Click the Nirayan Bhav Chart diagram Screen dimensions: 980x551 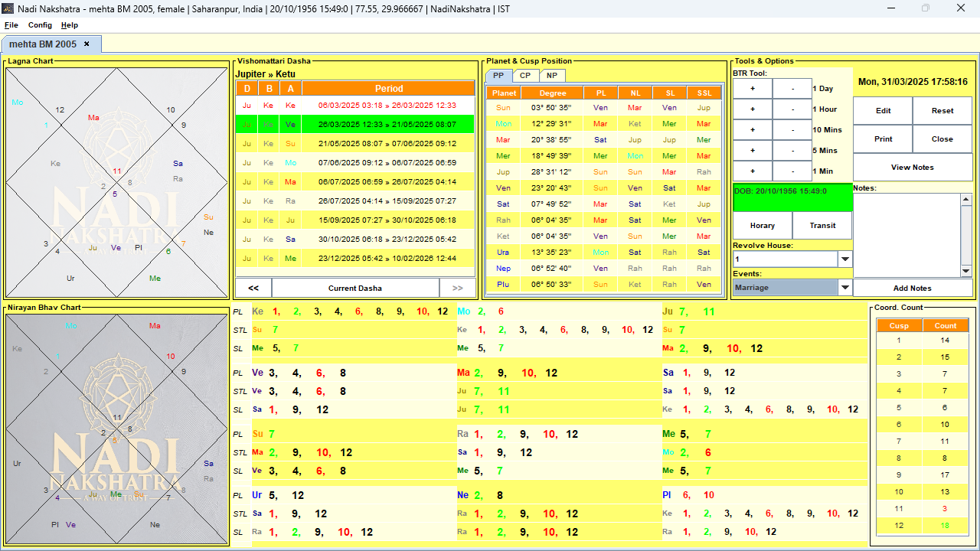click(x=117, y=429)
